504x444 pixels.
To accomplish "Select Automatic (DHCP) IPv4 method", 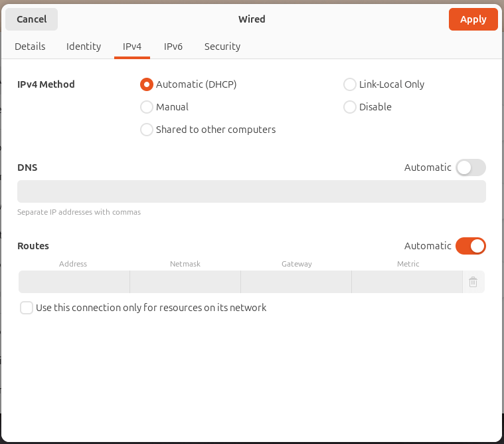I will click(147, 84).
